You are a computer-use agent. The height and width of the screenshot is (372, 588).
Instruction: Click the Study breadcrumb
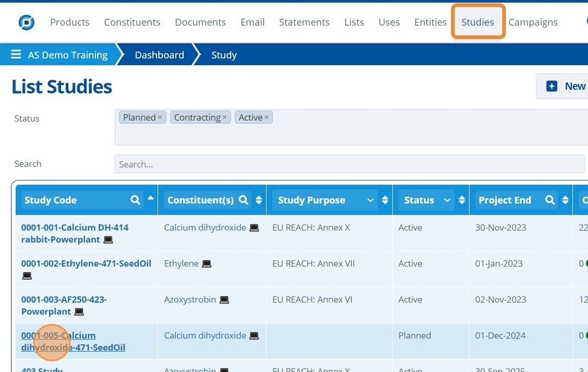click(224, 55)
